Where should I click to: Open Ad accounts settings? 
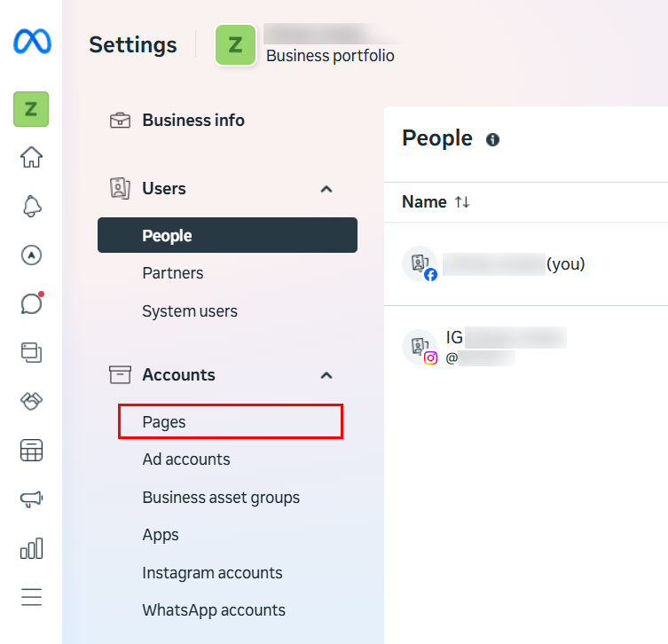(186, 459)
